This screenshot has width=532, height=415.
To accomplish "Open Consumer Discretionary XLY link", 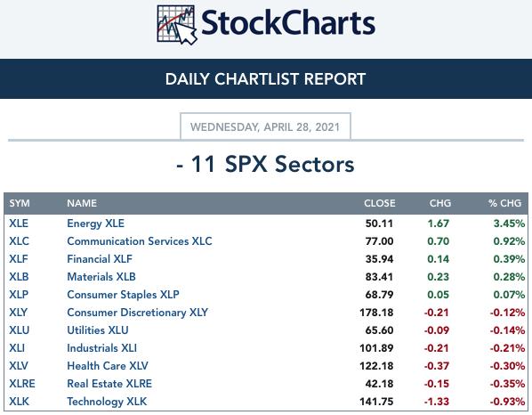I will tap(137, 313).
